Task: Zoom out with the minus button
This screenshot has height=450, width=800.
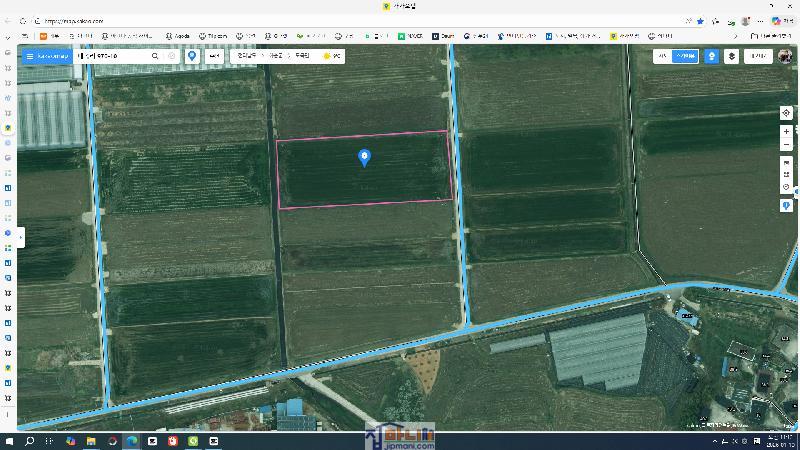Action: (x=786, y=146)
